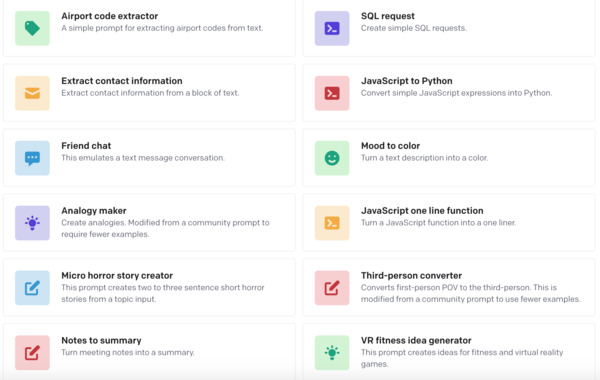Click the red pencil icon for Third-person converter
This screenshot has width=600, height=380.
tap(332, 288)
